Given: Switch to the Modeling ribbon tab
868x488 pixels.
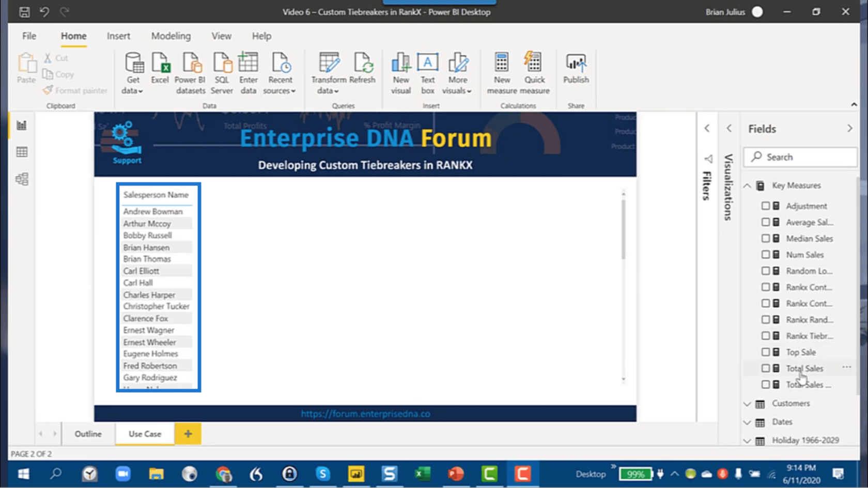Looking at the screenshot, I should pyautogui.click(x=171, y=36).
